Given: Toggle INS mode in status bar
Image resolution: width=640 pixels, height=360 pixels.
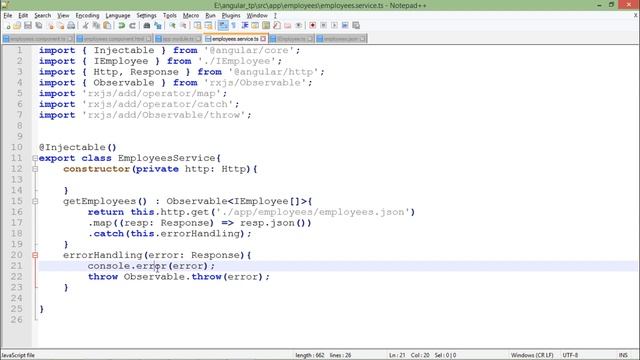Looking at the screenshot, I should pos(623,355).
